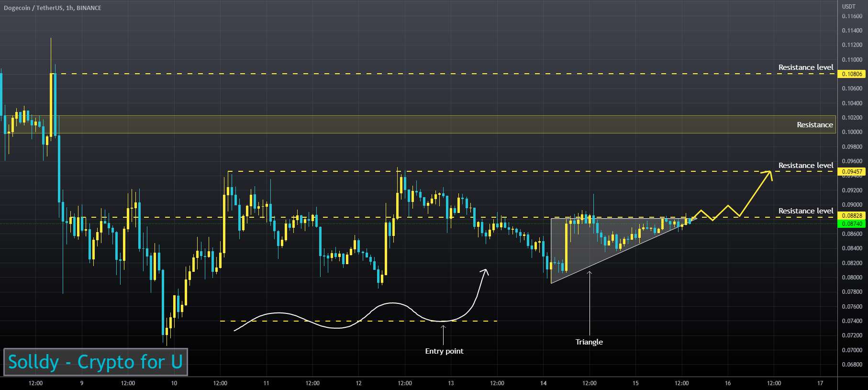The image size is (868, 390).
Task: Click the Resistance level text near 0.08828
Action: click(x=806, y=211)
